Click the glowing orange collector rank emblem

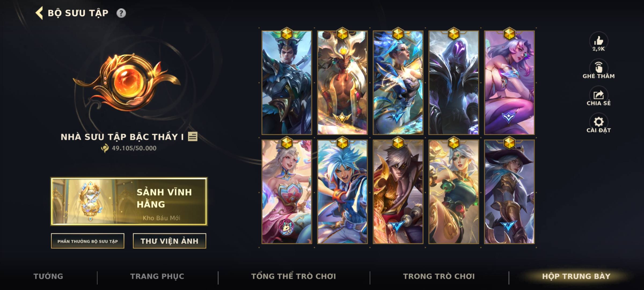[127, 82]
